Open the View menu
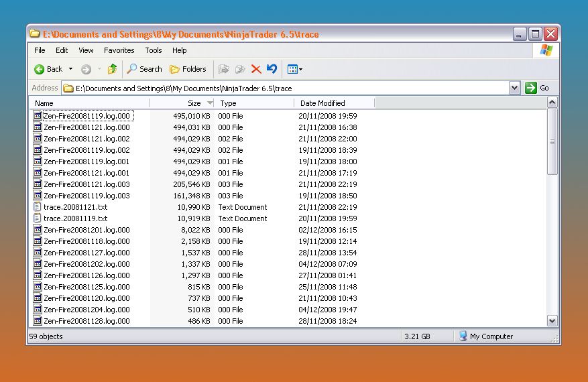This screenshot has height=382, width=588. [86, 50]
